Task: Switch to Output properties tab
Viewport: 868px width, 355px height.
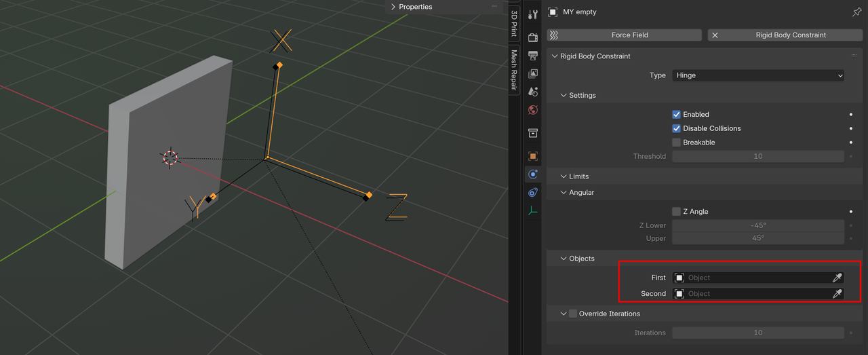Action: [x=533, y=56]
